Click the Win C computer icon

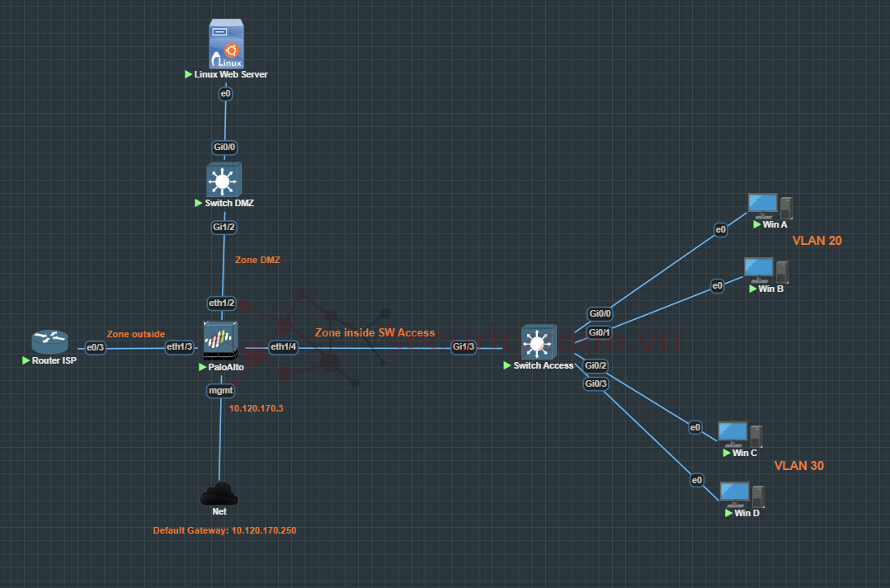pyautogui.click(x=739, y=434)
